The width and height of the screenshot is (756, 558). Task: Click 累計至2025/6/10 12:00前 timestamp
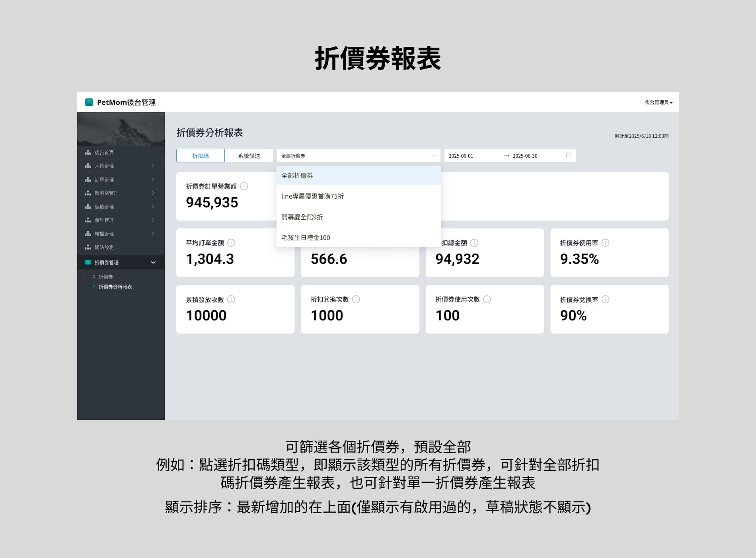tap(641, 136)
